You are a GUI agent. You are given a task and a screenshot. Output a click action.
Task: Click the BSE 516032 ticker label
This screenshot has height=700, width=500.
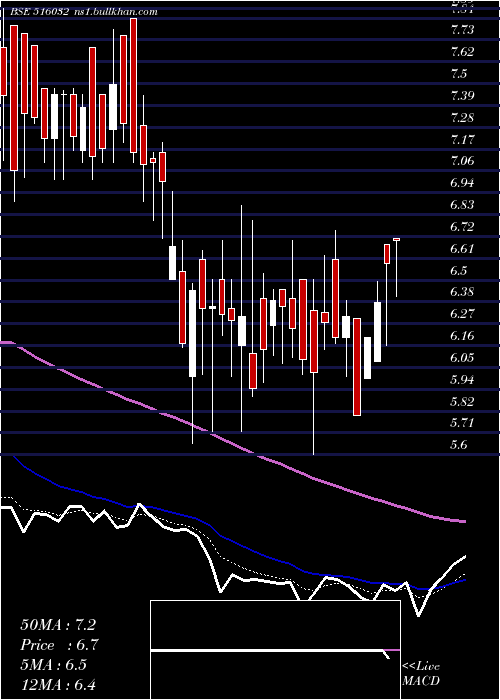[x=39, y=12]
